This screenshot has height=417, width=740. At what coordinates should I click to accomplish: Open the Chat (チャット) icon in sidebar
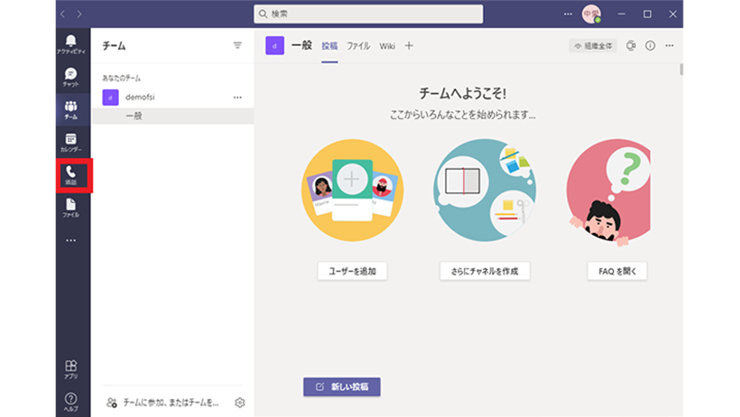tap(71, 76)
